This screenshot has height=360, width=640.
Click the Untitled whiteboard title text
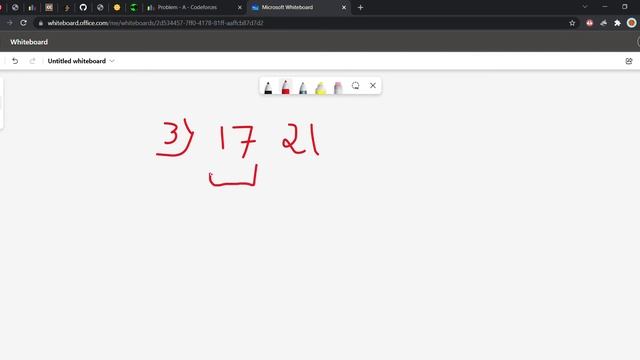(77, 61)
